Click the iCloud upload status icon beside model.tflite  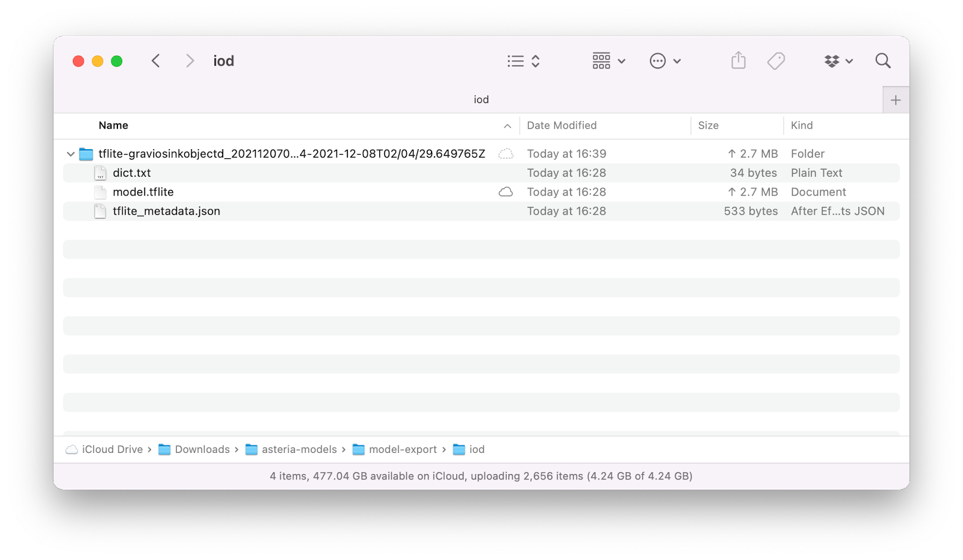(507, 192)
